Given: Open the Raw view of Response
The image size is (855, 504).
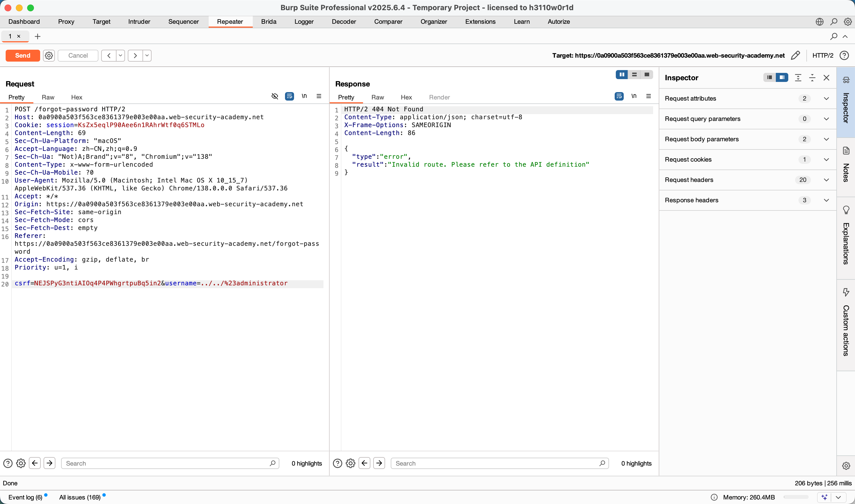Looking at the screenshot, I should tap(377, 97).
